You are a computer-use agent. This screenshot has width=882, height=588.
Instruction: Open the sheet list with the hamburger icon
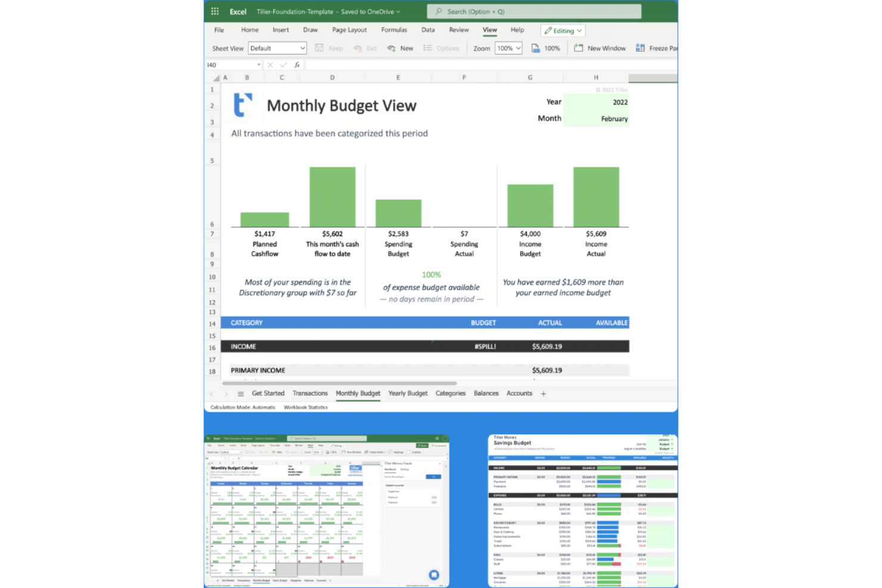point(240,393)
